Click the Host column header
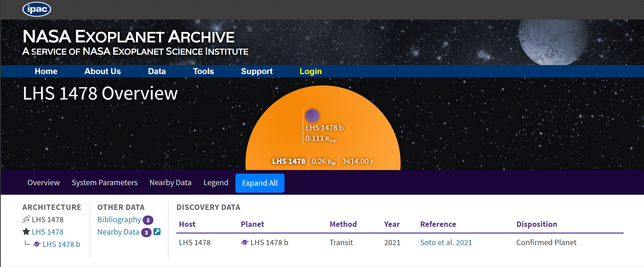 [187, 224]
